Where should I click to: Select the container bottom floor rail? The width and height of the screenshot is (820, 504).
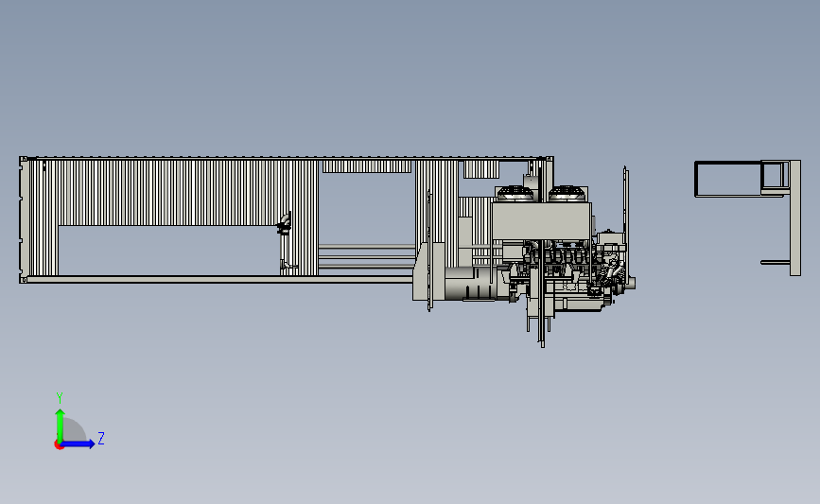coord(219,280)
